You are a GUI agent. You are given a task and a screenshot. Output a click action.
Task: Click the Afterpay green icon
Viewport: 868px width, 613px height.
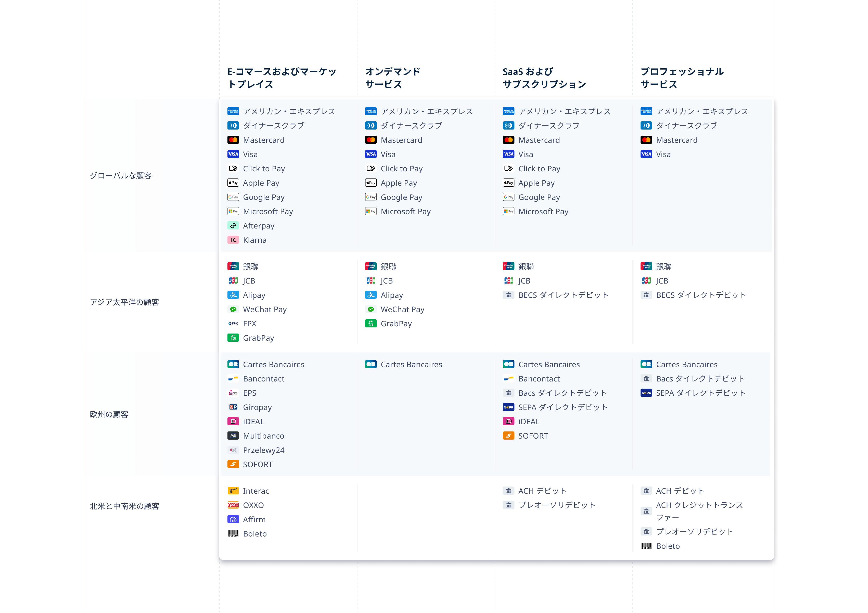[x=233, y=226]
